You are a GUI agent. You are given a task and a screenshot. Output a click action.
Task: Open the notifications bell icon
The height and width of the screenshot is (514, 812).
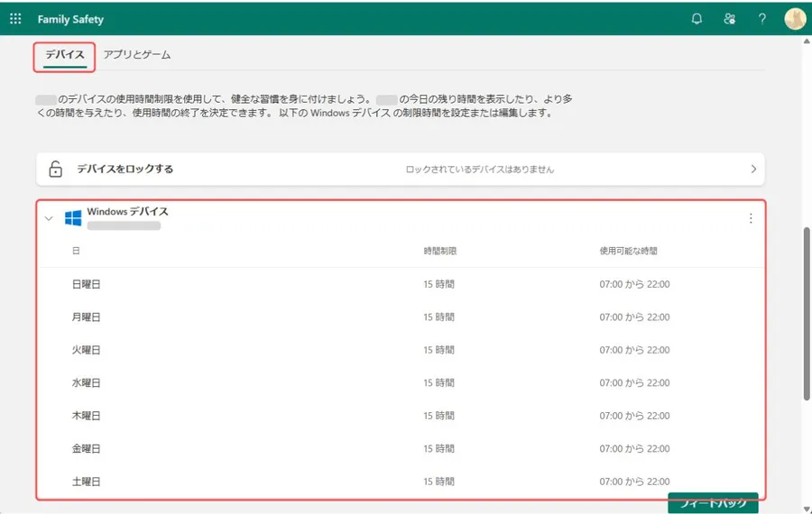tap(697, 18)
